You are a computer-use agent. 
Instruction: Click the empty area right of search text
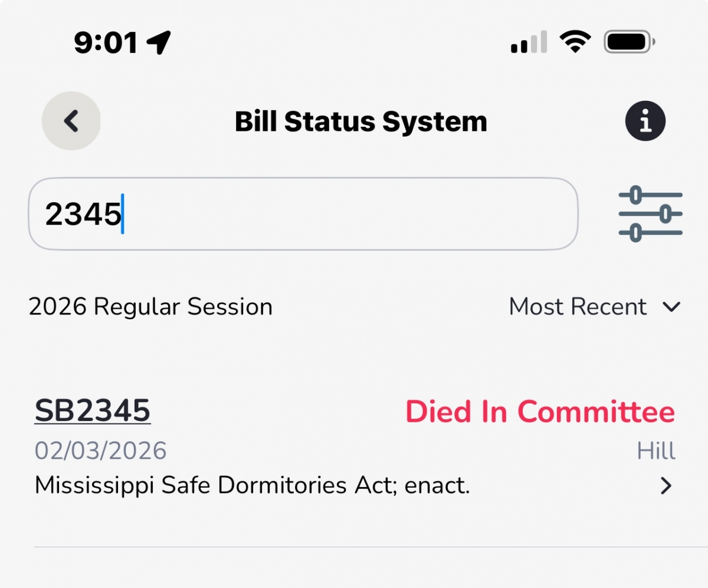(354, 214)
